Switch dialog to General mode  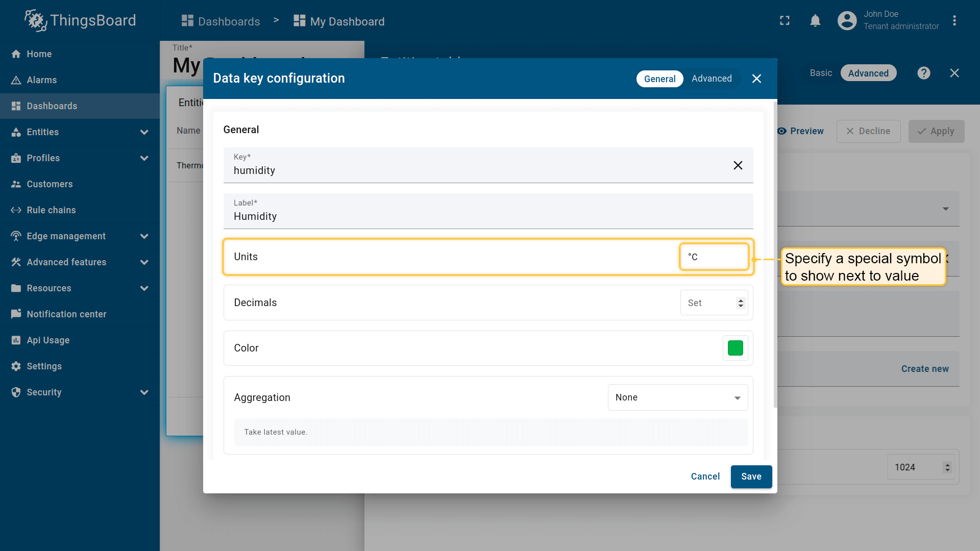659,79
